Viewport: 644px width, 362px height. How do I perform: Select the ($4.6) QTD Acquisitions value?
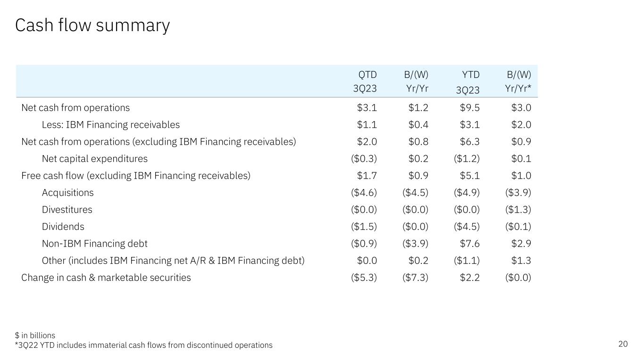point(364,193)
